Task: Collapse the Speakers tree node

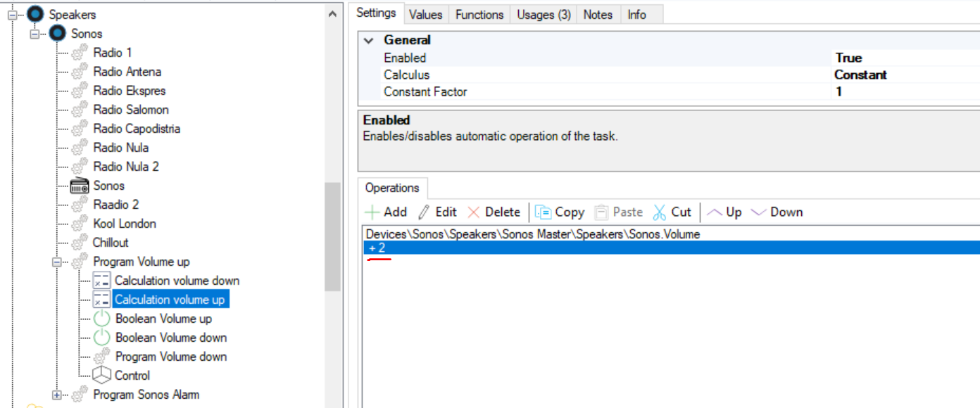Action: (13, 15)
